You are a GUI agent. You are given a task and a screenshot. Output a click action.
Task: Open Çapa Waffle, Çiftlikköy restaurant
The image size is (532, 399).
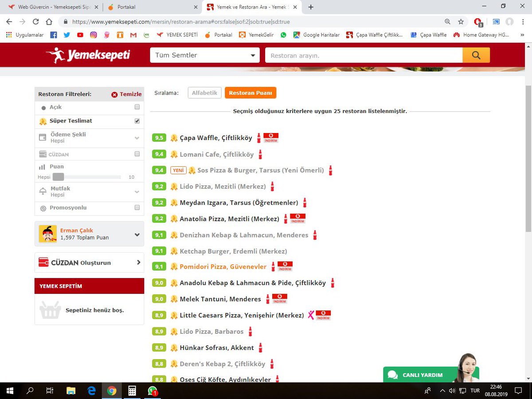click(x=216, y=138)
